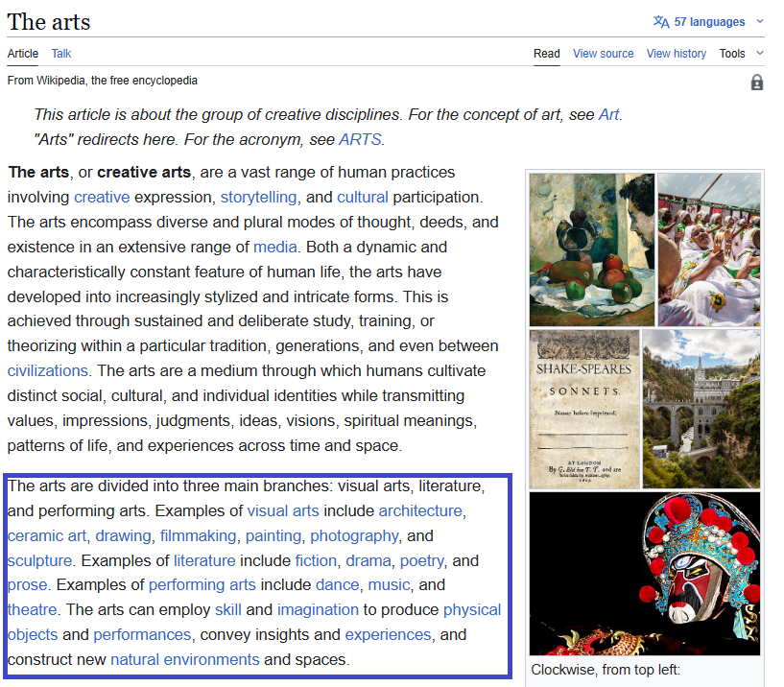Click the translate languages icon
784x687 pixels.
tap(660, 22)
